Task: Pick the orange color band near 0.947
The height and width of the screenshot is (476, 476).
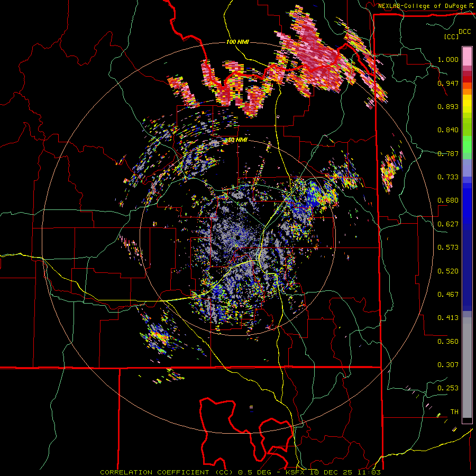Action: pos(467,88)
